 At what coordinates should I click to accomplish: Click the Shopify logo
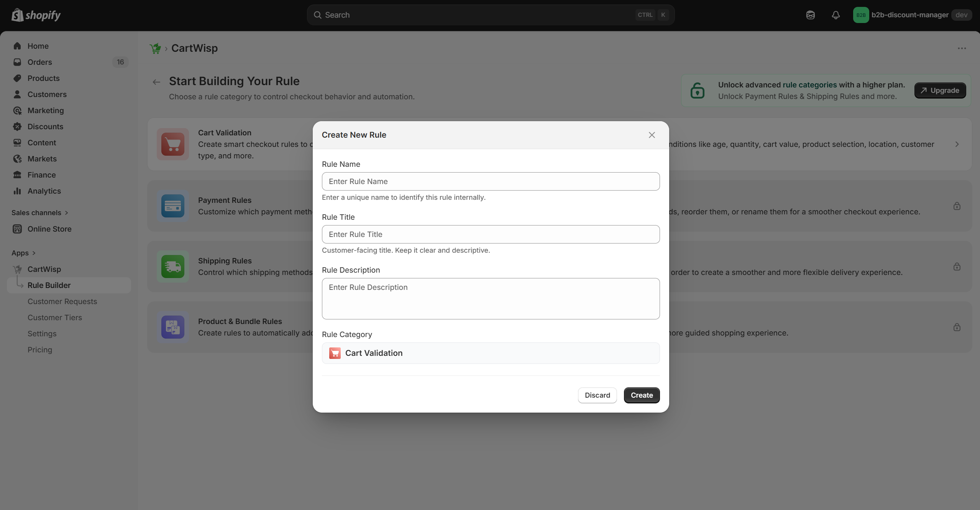coord(36,15)
